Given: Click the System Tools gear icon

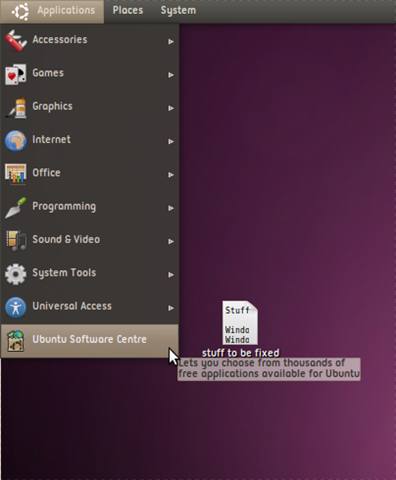Looking at the screenshot, I should coord(16,274).
